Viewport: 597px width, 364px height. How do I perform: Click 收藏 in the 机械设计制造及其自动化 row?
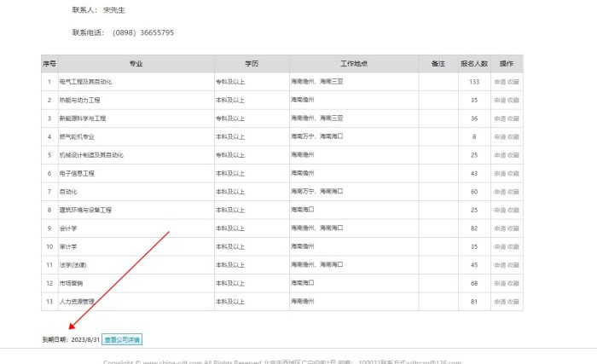(513, 155)
